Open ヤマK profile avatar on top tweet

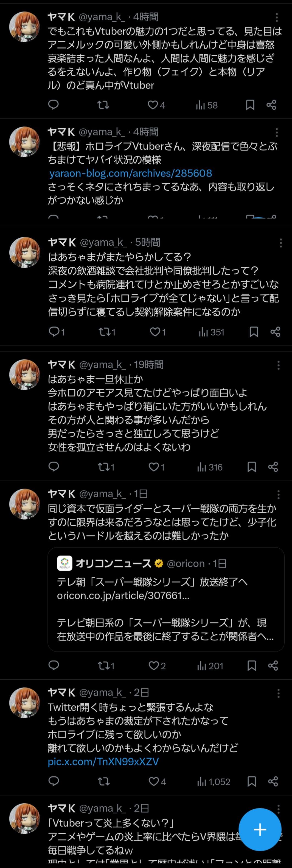pyautogui.click(x=24, y=27)
